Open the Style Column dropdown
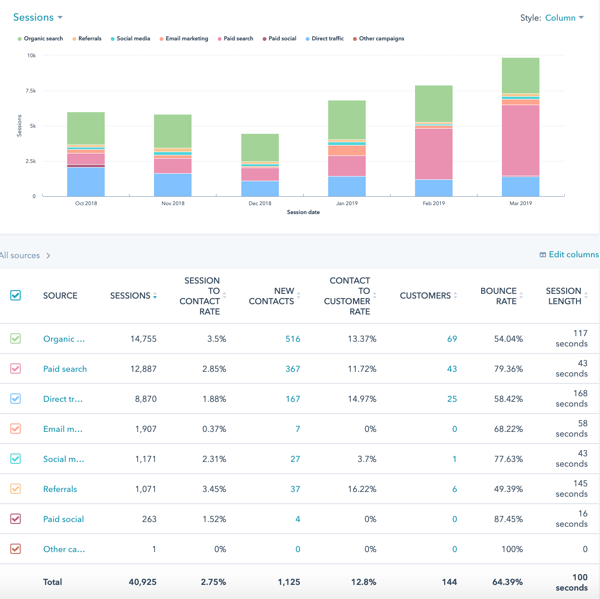Viewport: 600px width, 599px height. [565, 18]
